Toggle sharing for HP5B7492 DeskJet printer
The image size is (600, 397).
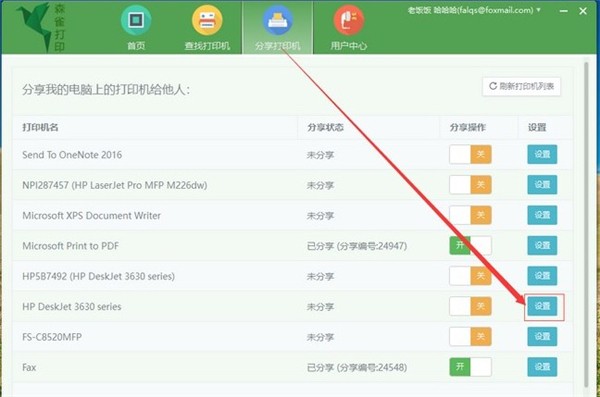pyautogui.click(x=470, y=276)
